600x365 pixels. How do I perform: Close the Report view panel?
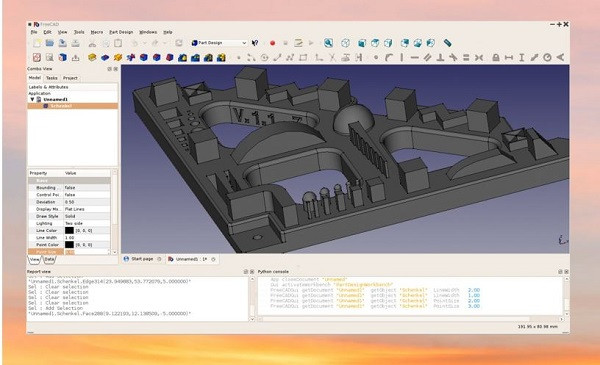coord(252,272)
